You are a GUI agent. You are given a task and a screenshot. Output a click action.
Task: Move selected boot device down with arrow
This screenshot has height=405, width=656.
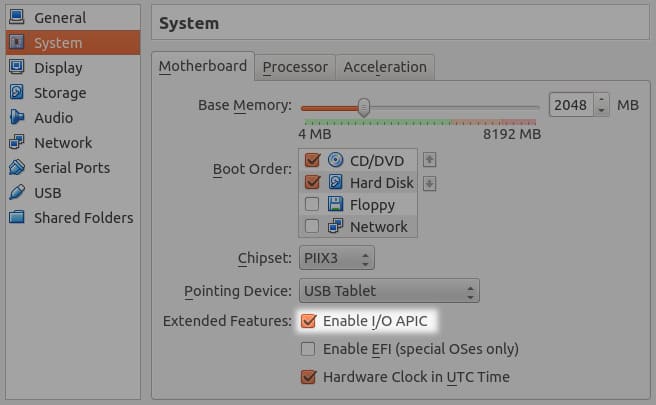(x=430, y=183)
